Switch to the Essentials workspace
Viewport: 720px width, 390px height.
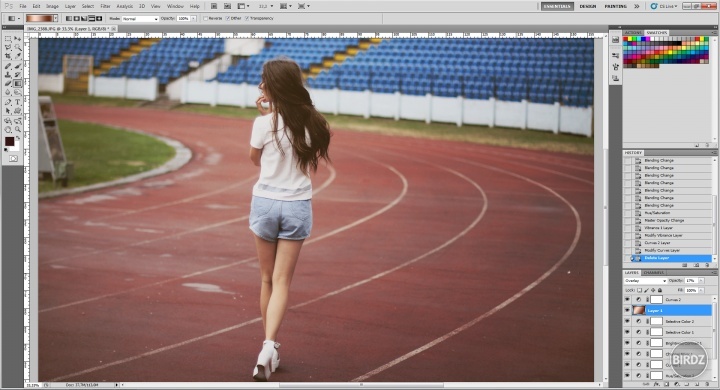coord(557,6)
